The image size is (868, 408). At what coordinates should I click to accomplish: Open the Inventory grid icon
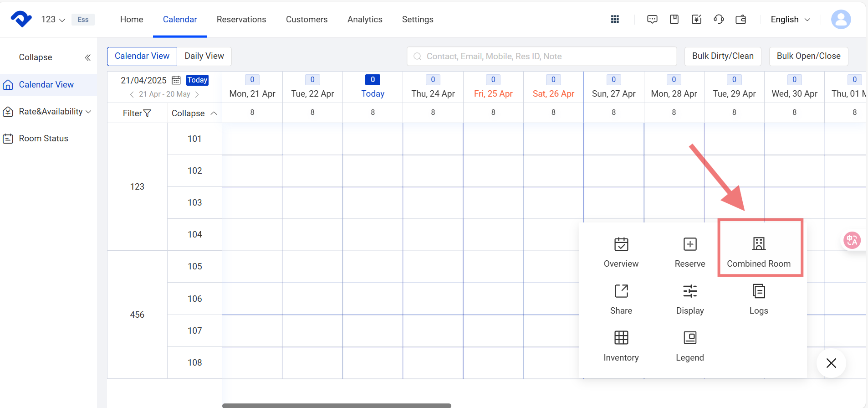click(621, 338)
